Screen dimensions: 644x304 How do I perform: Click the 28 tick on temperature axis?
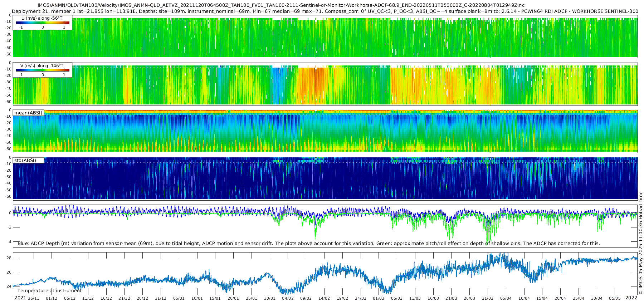9,258
